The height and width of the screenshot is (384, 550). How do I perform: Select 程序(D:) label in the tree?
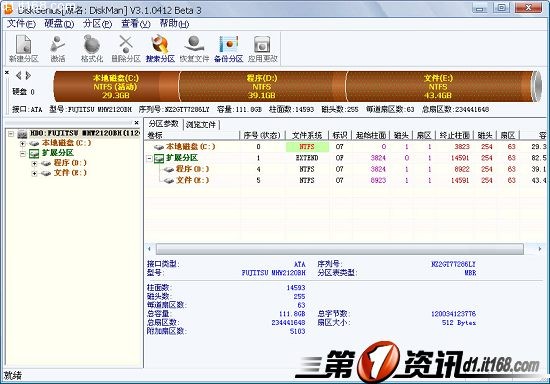tap(70, 163)
